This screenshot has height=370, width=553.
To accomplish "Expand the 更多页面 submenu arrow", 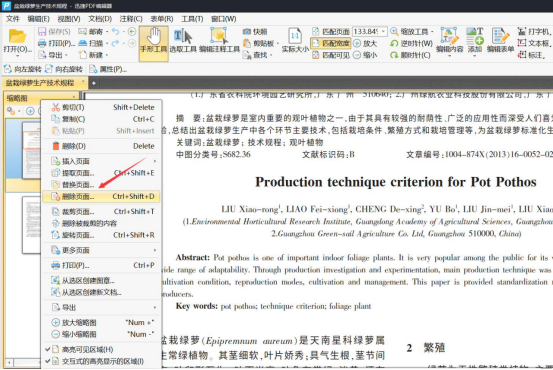I will coord(154,250).
